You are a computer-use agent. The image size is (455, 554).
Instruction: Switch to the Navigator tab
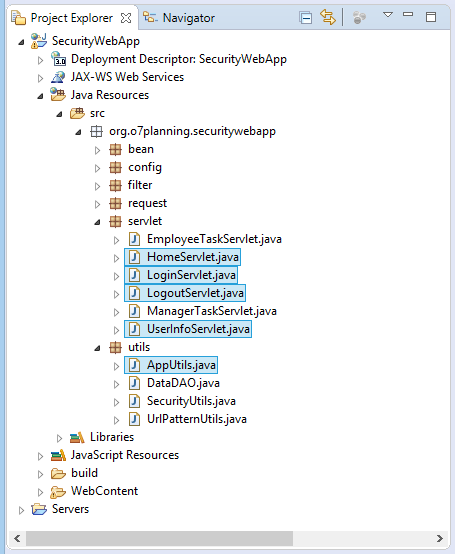point(179,18)
